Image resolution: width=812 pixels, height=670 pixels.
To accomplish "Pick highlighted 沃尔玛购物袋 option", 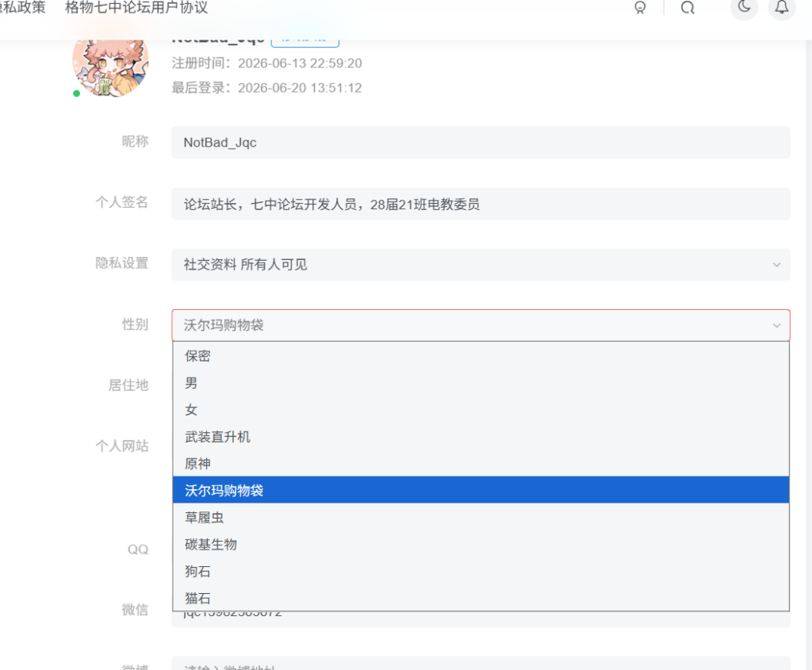I will coord(481,490).
